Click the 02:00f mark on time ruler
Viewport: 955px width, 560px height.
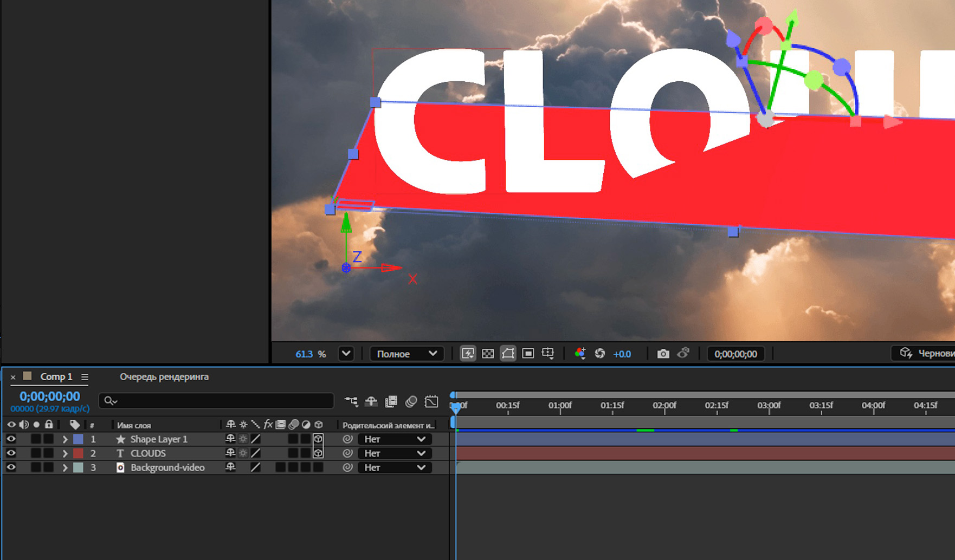(664, 406)
